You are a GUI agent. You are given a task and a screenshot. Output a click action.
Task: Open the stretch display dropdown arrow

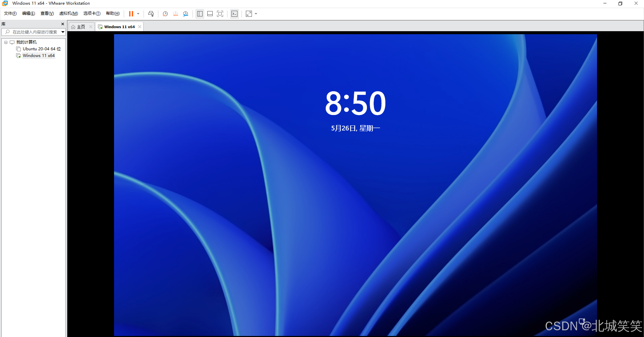click(x=256, y=14)
